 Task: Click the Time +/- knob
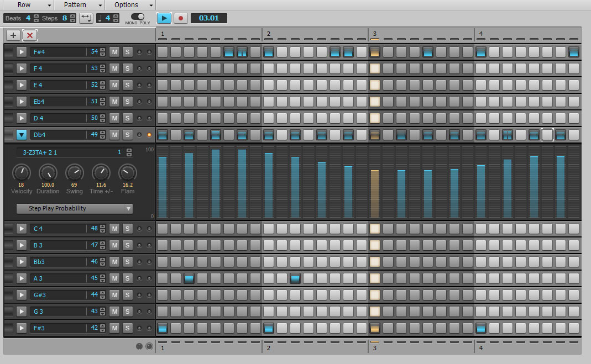tap(101, 173)
